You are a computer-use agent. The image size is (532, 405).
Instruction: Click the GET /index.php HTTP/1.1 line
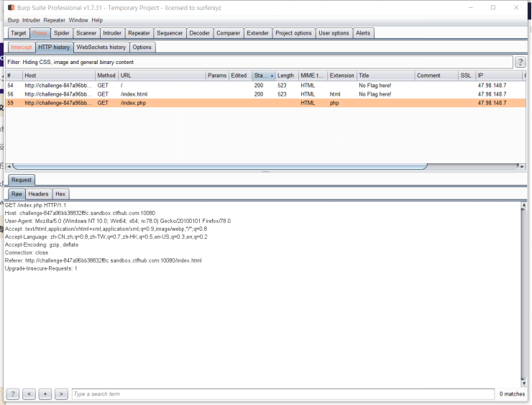click(36, 206)
